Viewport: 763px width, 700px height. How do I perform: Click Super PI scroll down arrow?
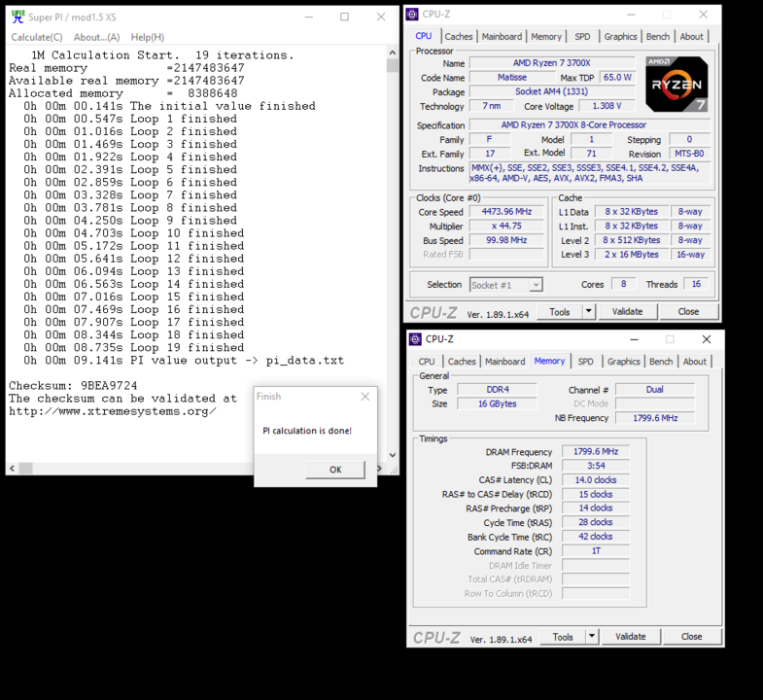393,455
